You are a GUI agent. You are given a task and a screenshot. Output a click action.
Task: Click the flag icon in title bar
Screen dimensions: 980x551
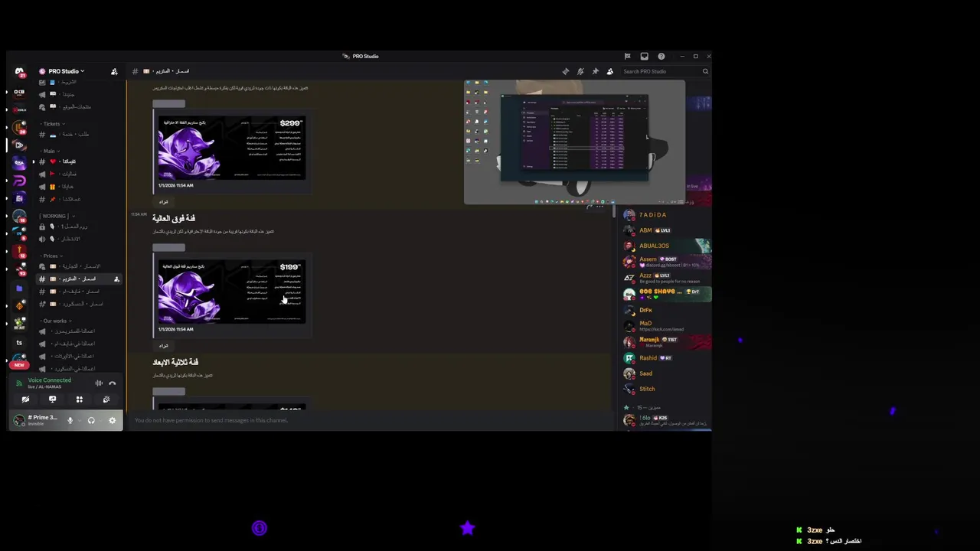click(x=627, y=56)
